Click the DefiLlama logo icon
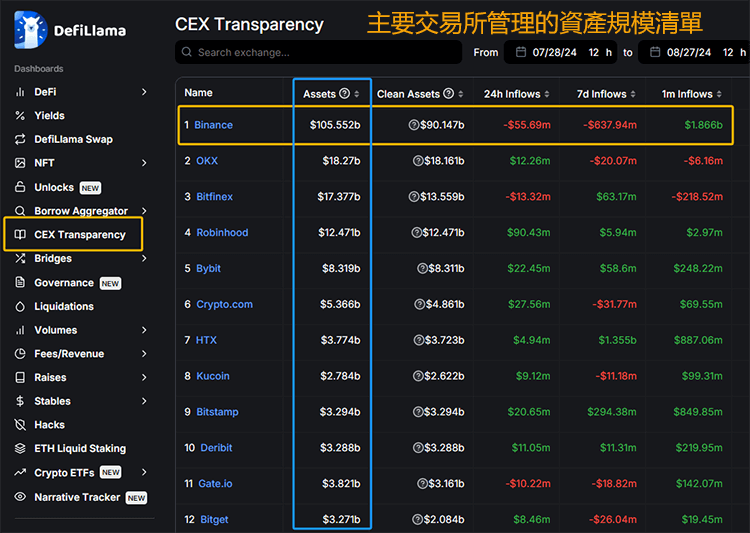Image resolution: width=750 pixels, height=533 pixels. point(30,30)
